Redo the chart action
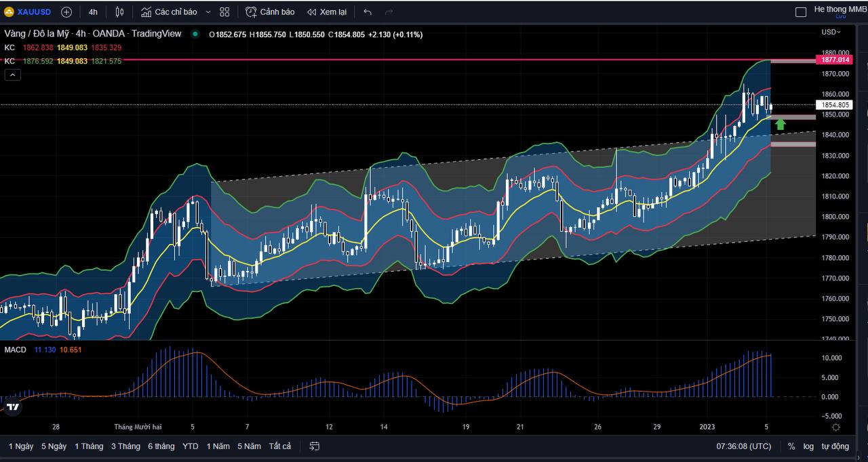Viewport: 868px width, 462px height. pyautogui.click(x=389, y=12)
